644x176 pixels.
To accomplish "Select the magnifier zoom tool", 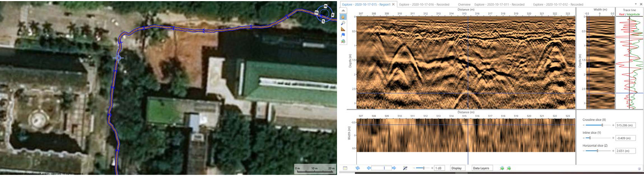I will [343, 23].
